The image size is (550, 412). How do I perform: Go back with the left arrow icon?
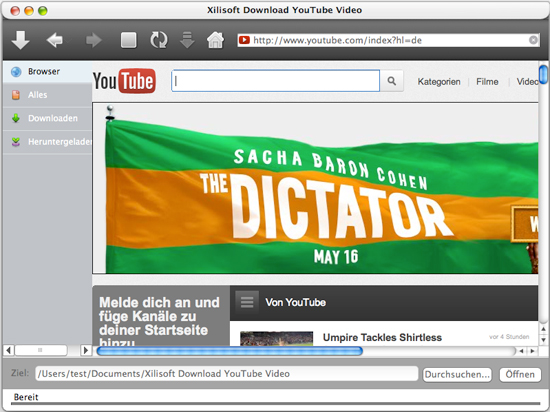(54, 40)
